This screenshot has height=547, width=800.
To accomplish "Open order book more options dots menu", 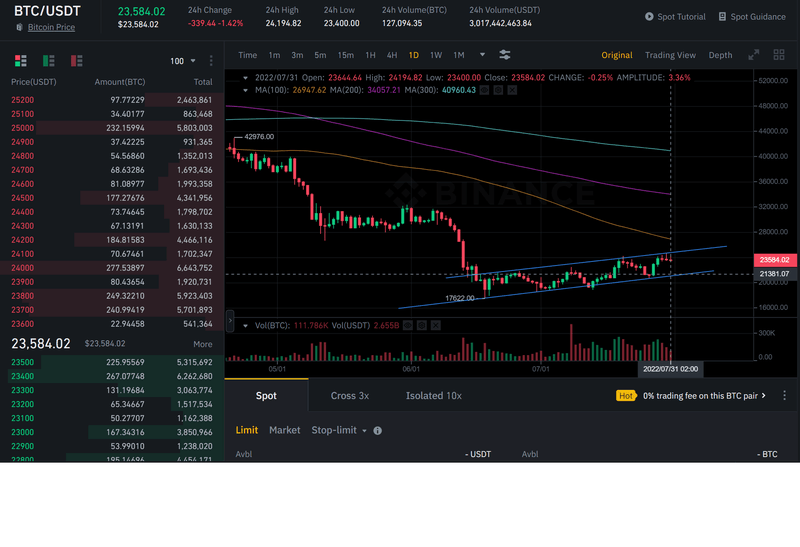I will pos(211,61).
